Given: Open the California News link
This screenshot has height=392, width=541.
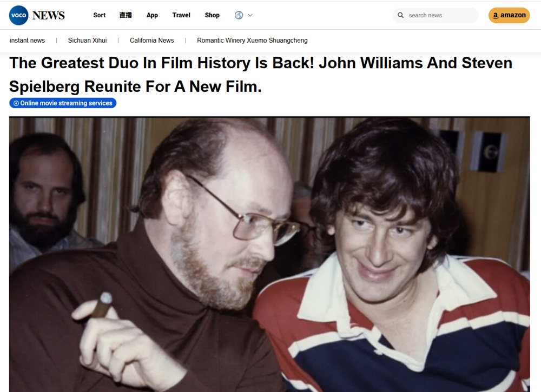Looking at the screenshot, I should point(152,41).
